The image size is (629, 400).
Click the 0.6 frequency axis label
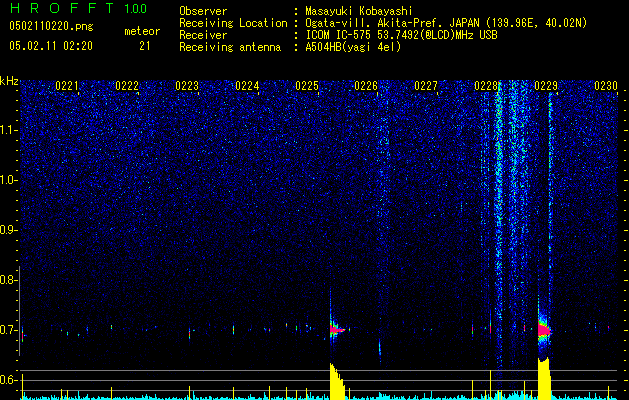[7, 380]
